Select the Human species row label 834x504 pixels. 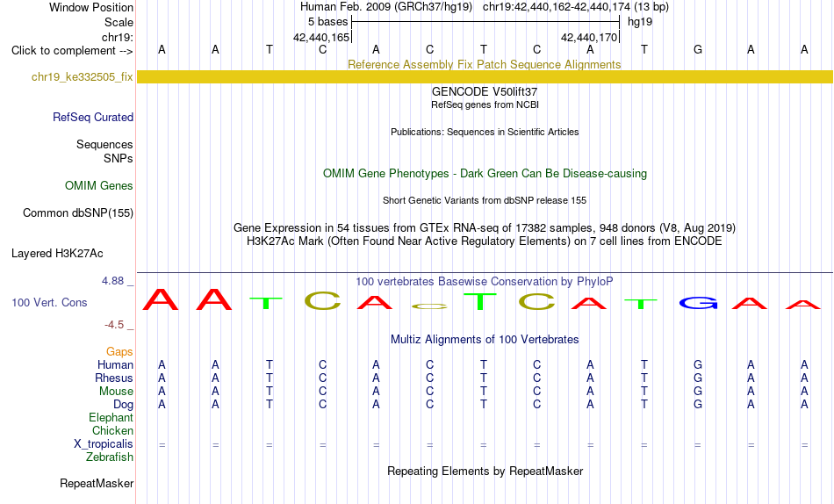point(115,364)
